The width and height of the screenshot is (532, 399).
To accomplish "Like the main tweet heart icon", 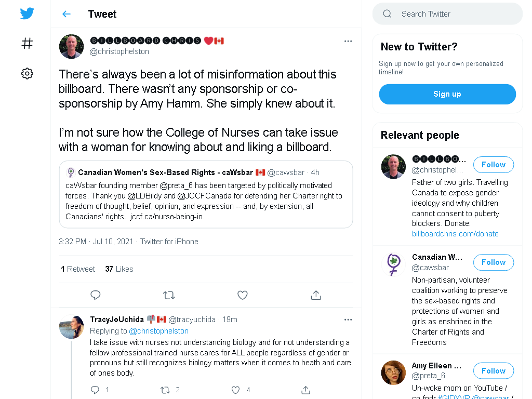I will (242, 295).
